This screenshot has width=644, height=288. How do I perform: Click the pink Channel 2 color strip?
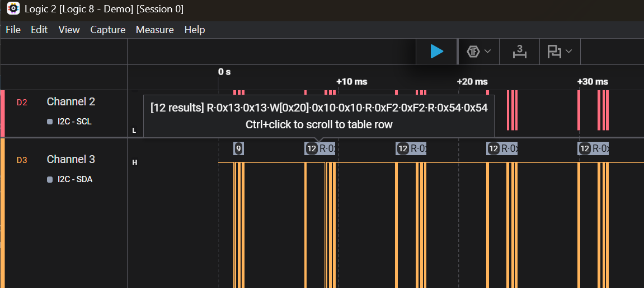click(2, 113)
